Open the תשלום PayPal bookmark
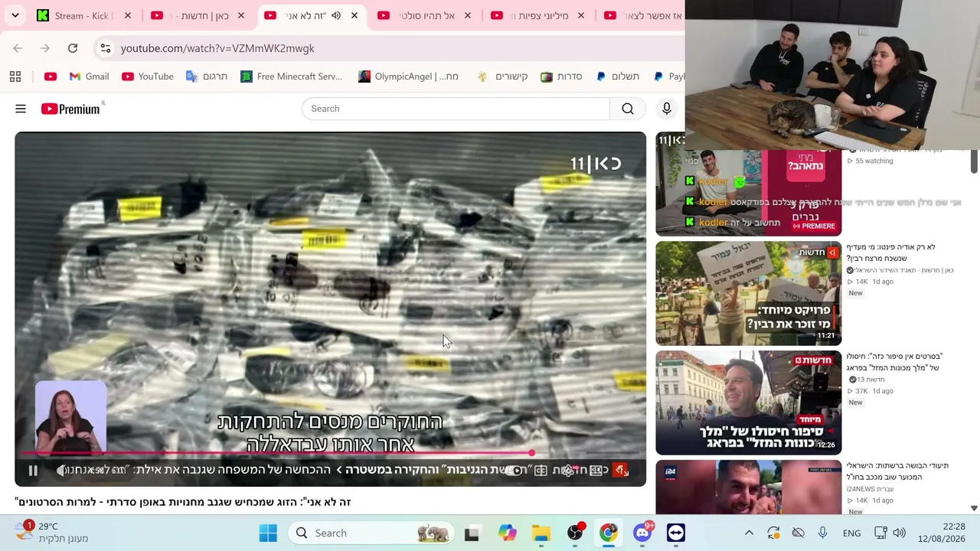Screen dimensions: 980x551 click(x=617, y=77)
